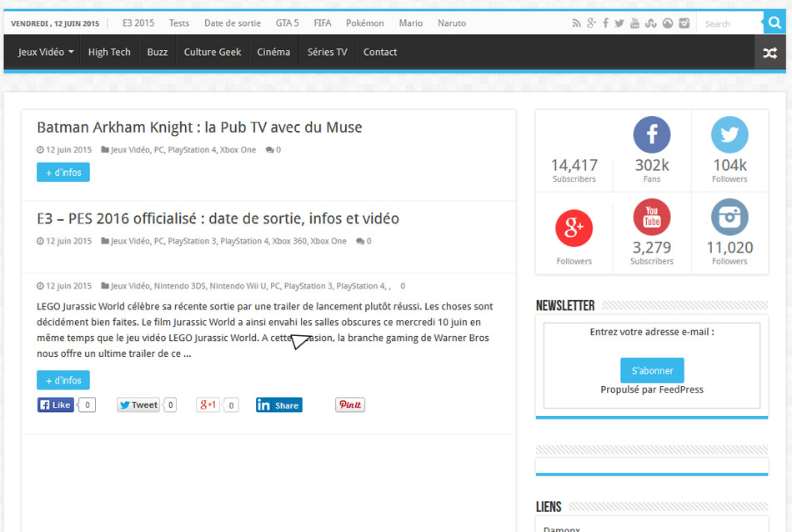The image size is (792, 532).
Task: Click the red YouTube circle icon
Action: click(652, 217)
